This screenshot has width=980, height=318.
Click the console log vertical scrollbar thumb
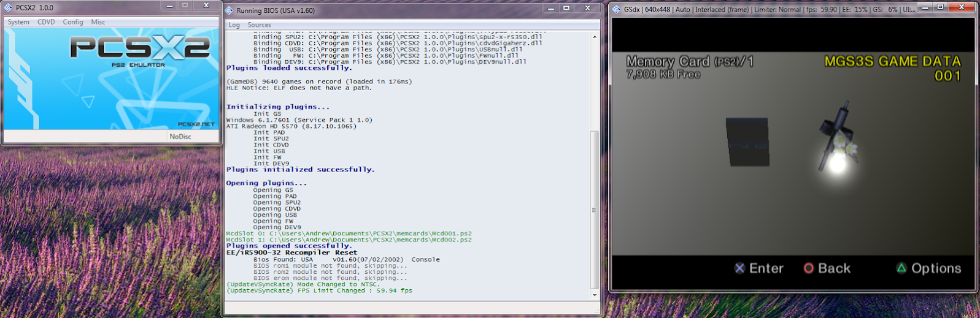tap(594, 210)
